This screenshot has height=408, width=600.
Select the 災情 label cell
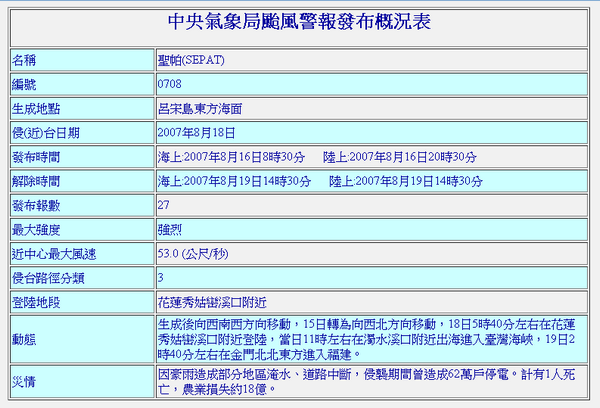[82, 382]
